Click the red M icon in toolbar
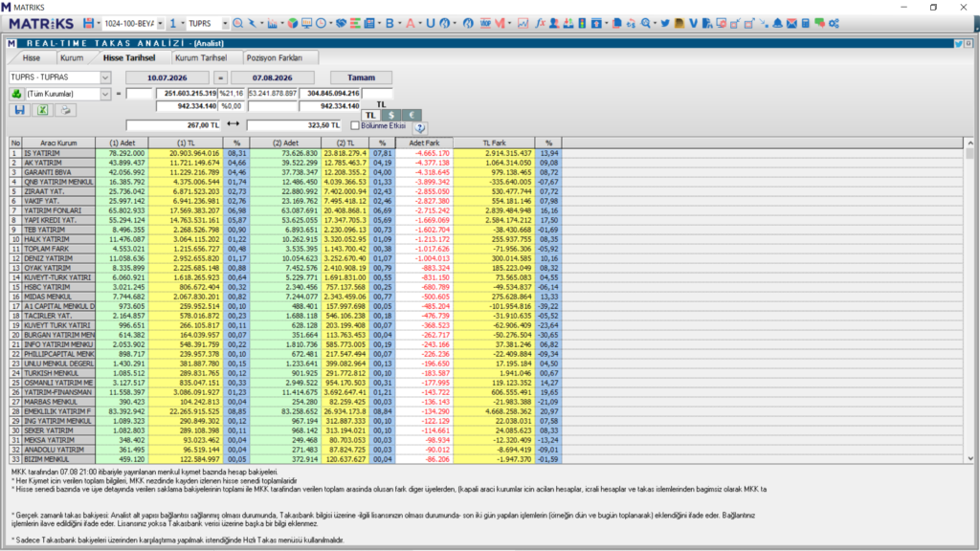The image size is (980, 551). click(500, 23)
